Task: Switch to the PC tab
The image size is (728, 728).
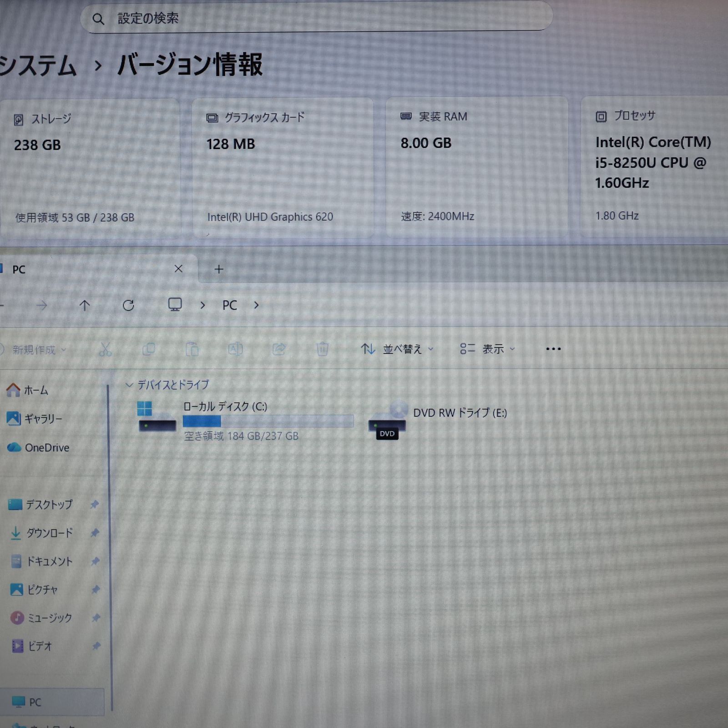Action: 19,269
